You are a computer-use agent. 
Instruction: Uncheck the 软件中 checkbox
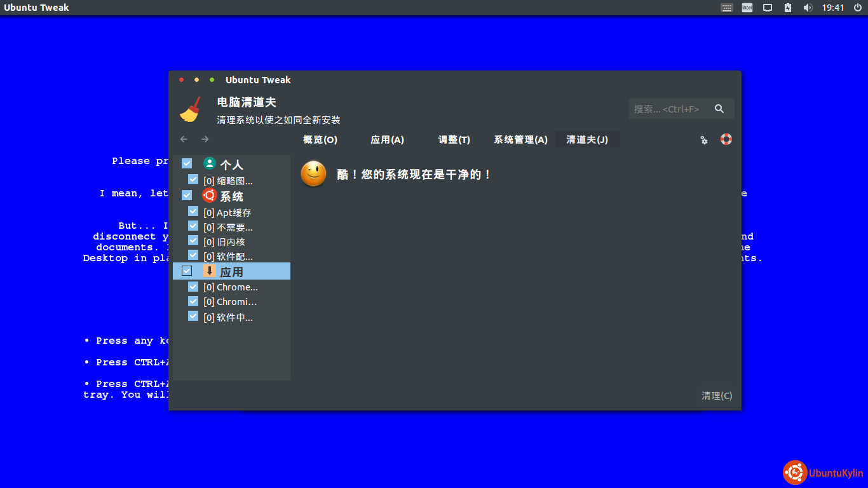193,316
